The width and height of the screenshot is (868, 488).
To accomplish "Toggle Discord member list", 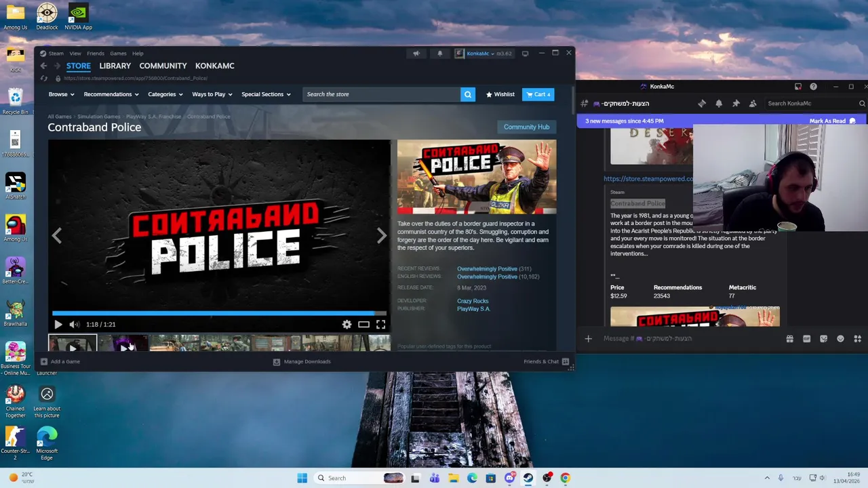I will point(753,104).
